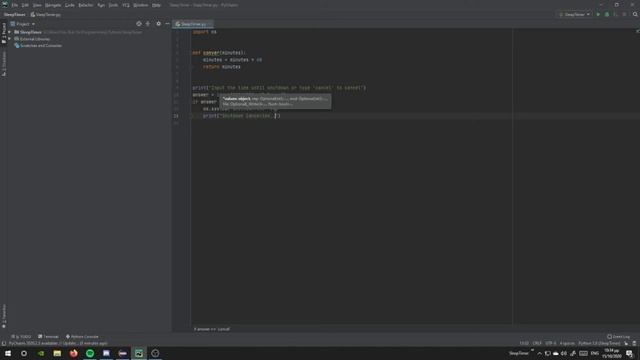Open the Project view dropdown
The image size is (640, 360).
pos(23,24)
